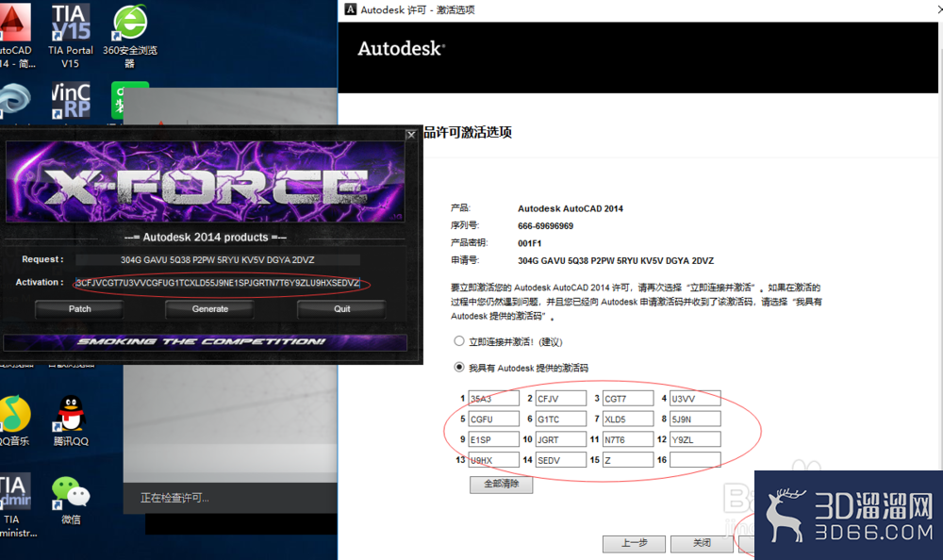The width and height of the screenshot is (943, 560).
Task: Click the Quit button in X-Force
Action: 341,309
